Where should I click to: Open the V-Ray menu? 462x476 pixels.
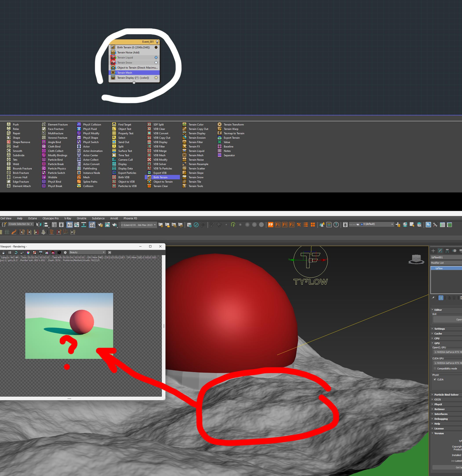(68, 218)
